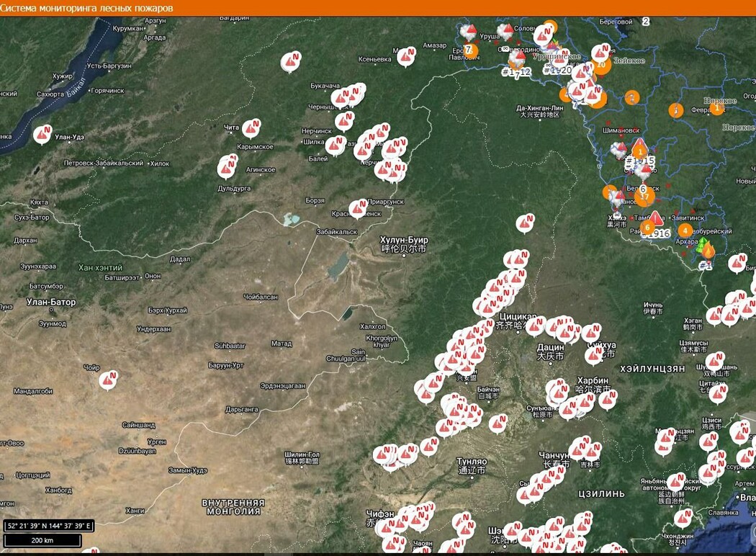Select the Амазар town label

click(x=434, y=45)
